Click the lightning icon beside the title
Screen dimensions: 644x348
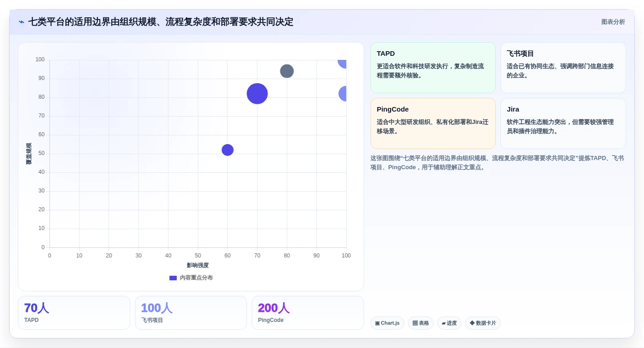point(21,22)
